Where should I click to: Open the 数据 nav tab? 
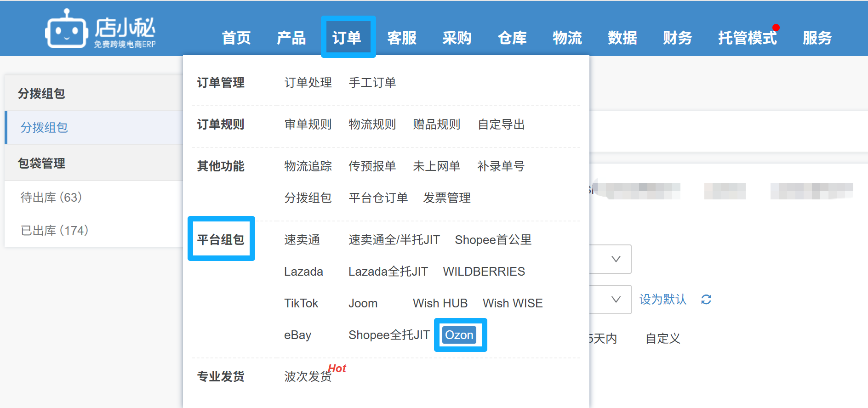pyautogui.click(x=622, y=38)
